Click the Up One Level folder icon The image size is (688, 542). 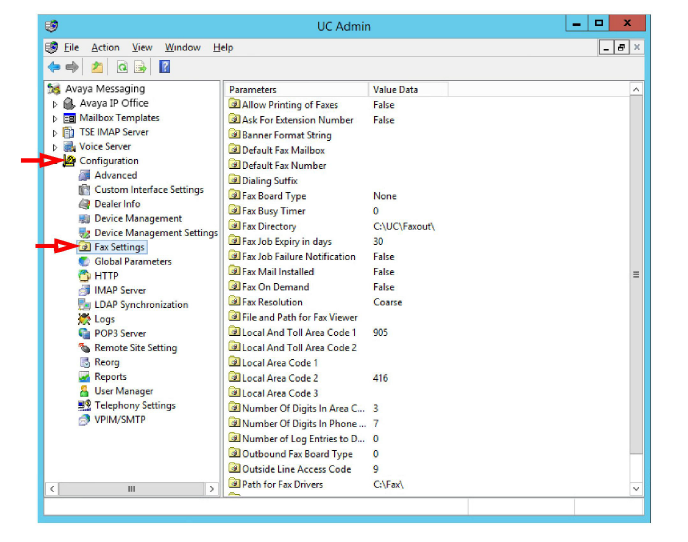coord(97,67)
